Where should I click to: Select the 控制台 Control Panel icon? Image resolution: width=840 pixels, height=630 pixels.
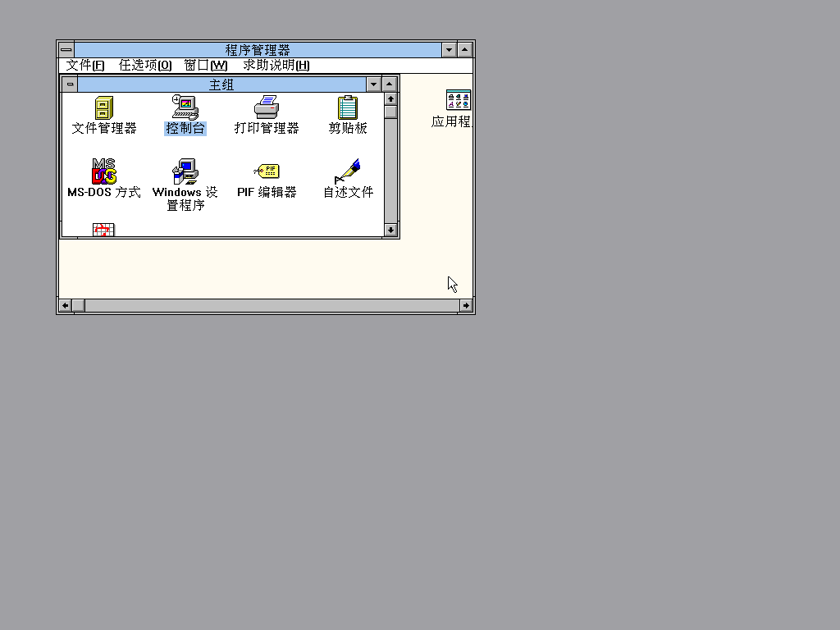[x=185, y=107]
